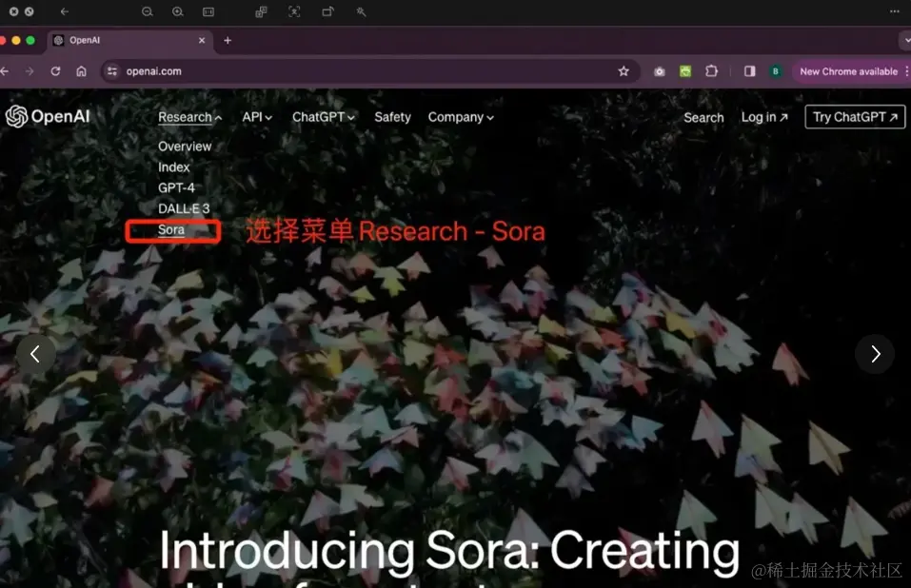Click the Try ChatGPT button
911x588 pixels.
click(x=855, y=117)
